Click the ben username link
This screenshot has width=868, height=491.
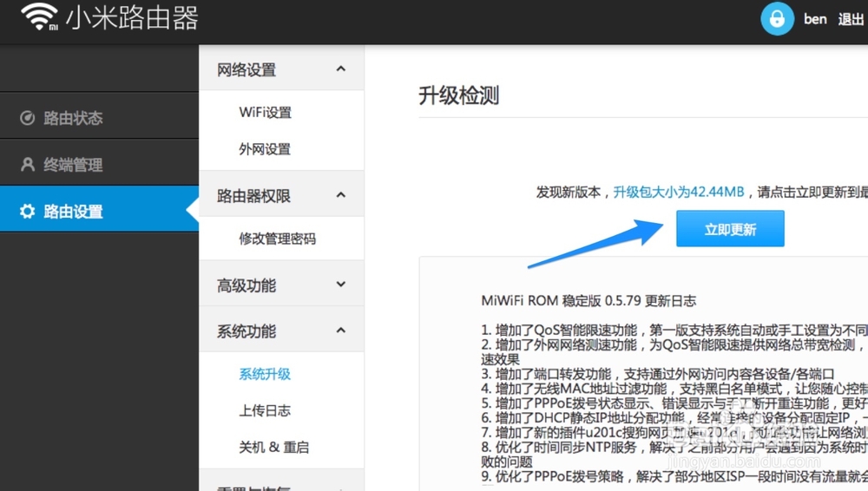(x=815, y=19)
